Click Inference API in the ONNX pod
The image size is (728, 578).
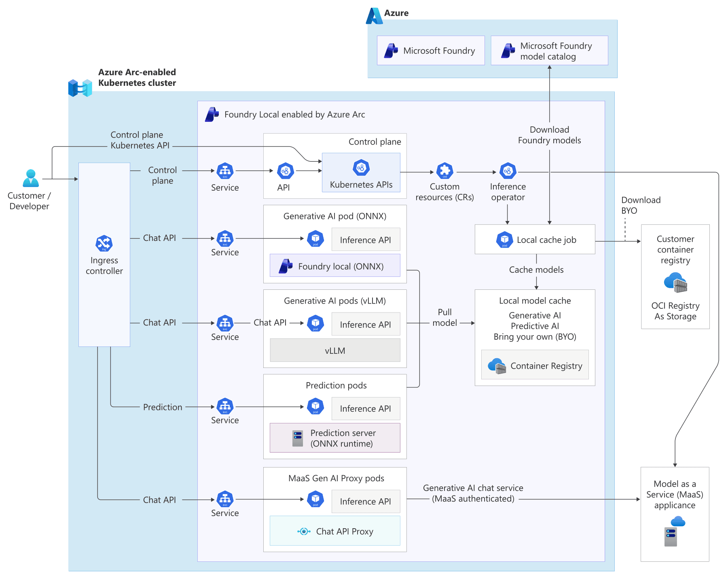coord(366,240)
